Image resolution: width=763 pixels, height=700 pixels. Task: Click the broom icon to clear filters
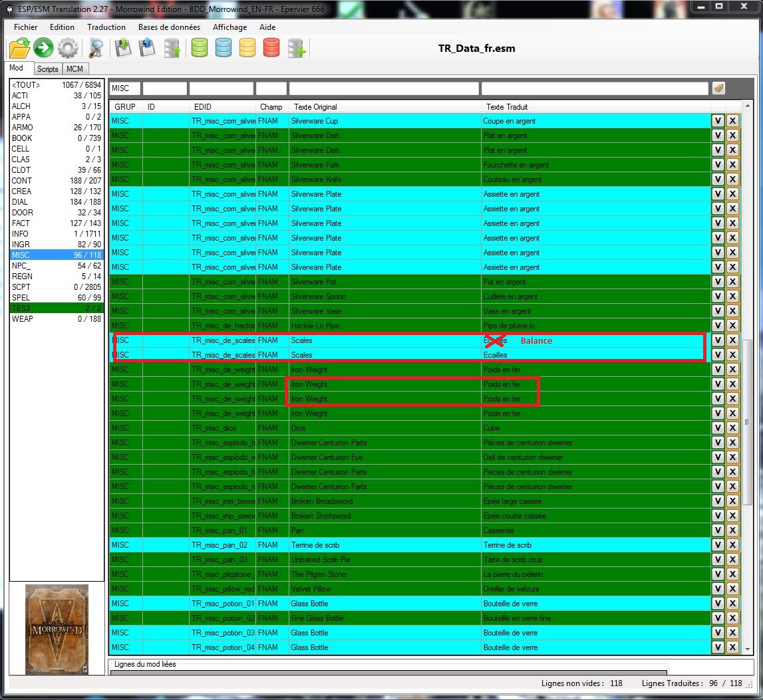click(718, 88)
